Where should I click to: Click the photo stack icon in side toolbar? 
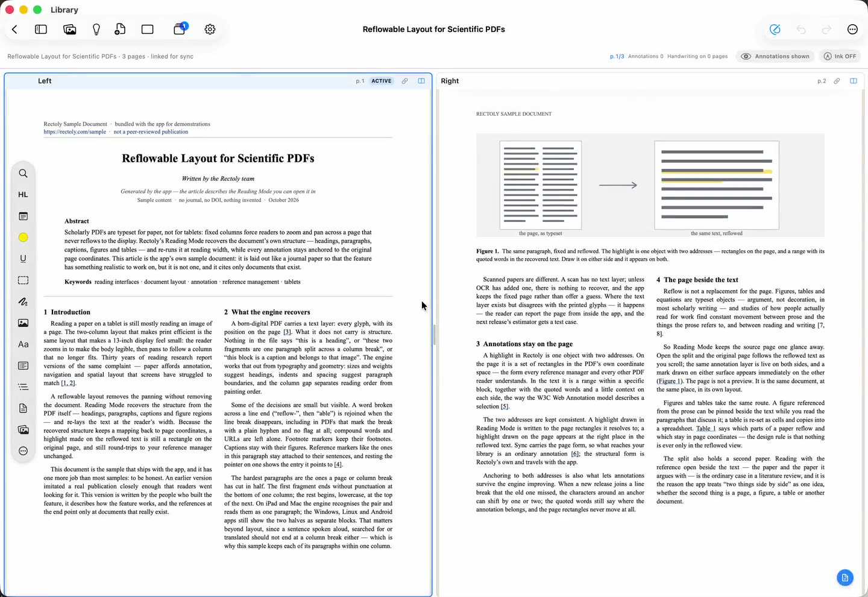coord(23,430)
